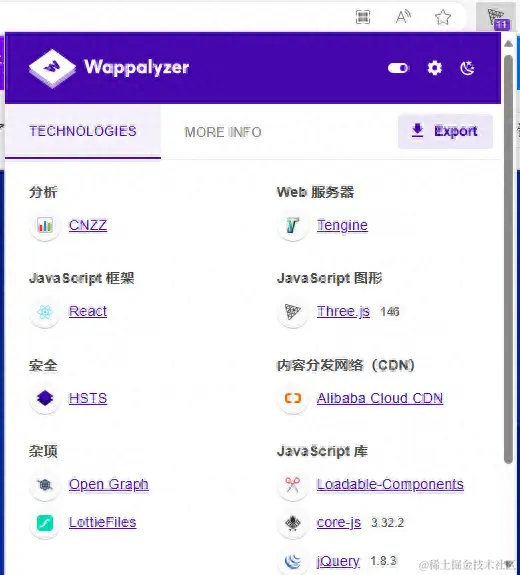
Task: Click the Wappalyzer title text
Action: pyautogui.click(x=136, y=67)
